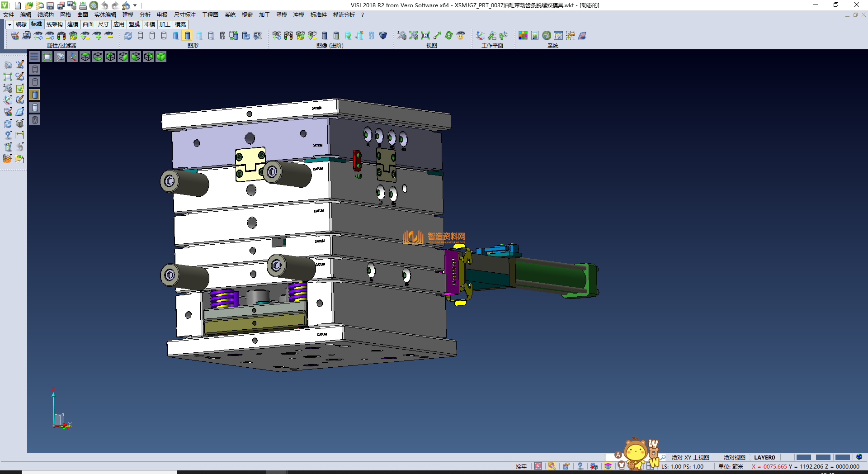Image resolution: width=868 pixels, height=474 pixels.
Task: Click the 单位: 毫米 units button
Action: pyautogui.click(x=731, y=466)
